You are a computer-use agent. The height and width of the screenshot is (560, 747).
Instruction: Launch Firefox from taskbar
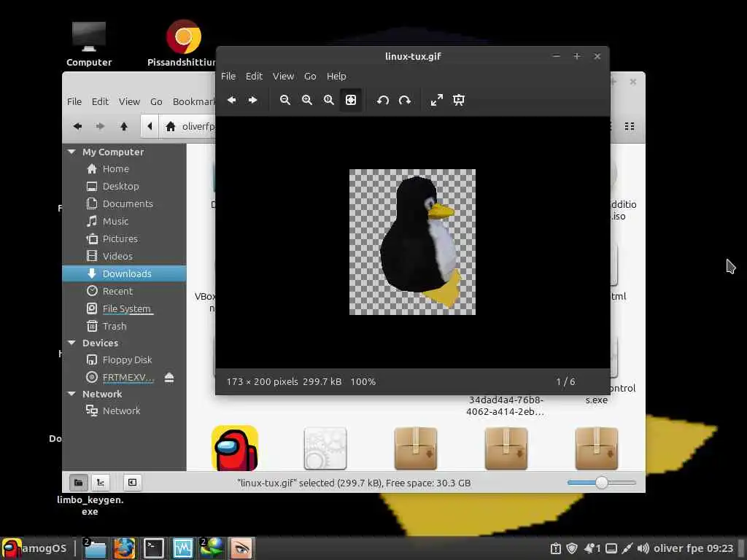pyautogui.click(x=124, y=548)
